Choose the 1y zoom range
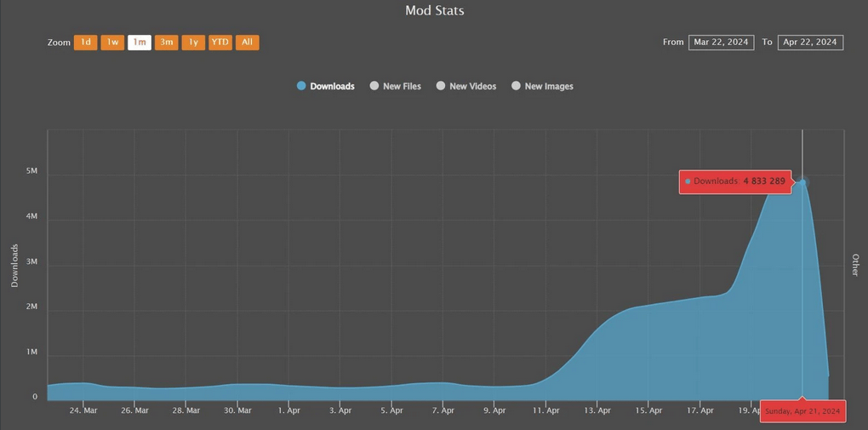Image resolution: width=868 pixels, height=430 pixels. pos(193,43)
